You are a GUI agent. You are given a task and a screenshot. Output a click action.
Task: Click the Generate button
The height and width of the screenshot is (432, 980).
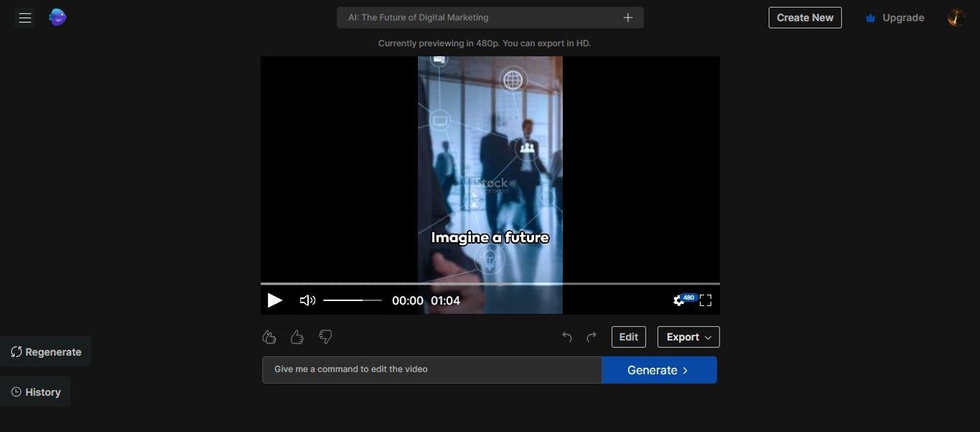pyautogui.click(x=659, y=370)
